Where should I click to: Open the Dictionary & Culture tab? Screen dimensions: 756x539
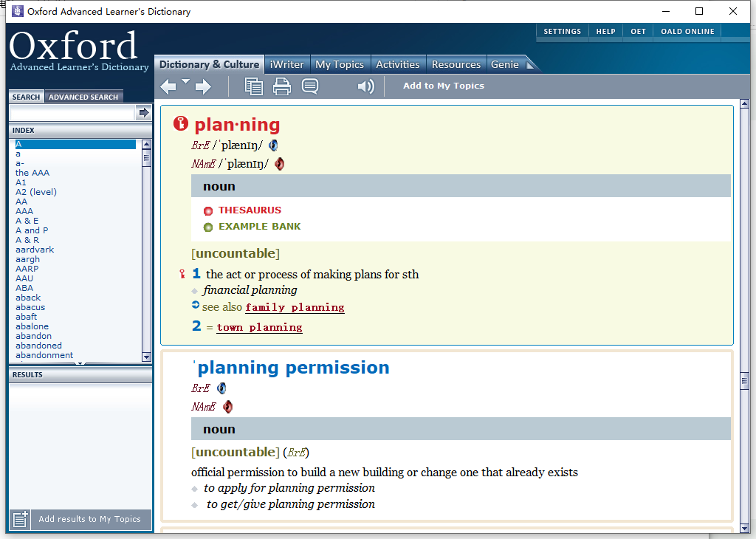tap(209, 64)
